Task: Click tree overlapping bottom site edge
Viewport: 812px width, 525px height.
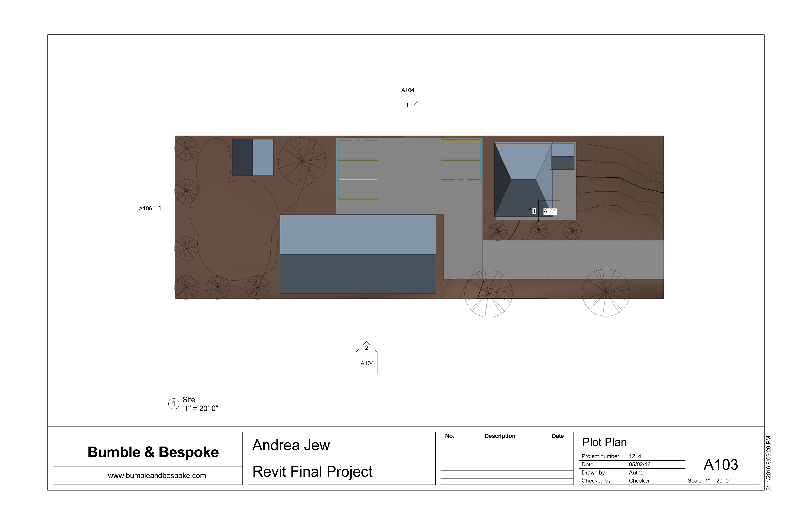Action: tap(488, 293)
